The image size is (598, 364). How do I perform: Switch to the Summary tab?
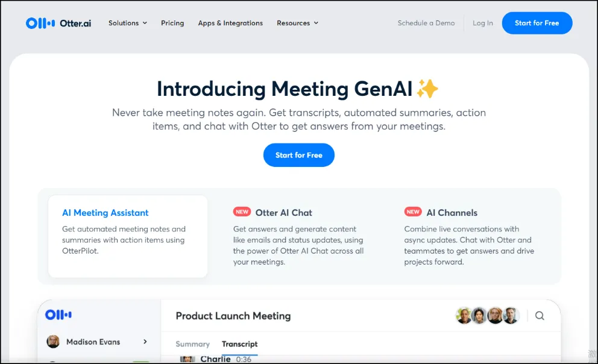click(192, 344)
